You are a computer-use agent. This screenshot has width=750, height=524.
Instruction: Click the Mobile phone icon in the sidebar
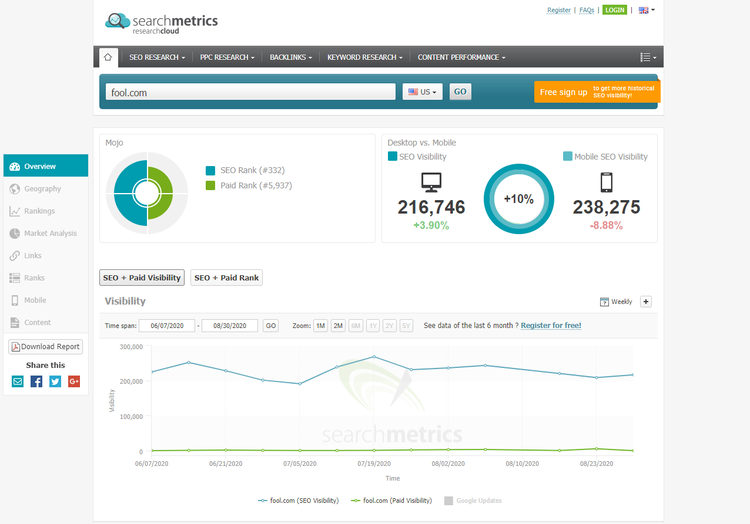15,300
